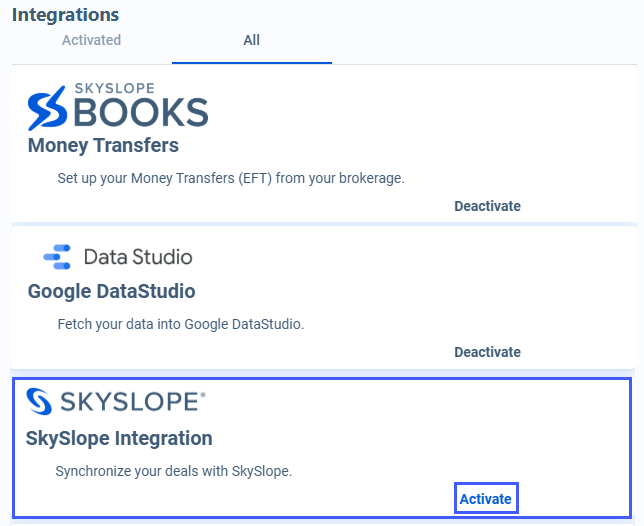This screenshot has height=526, width=644.
Task: Click the BOOKS wordmark in the first card
Action: pyautogui.click(x=141, y=113)
